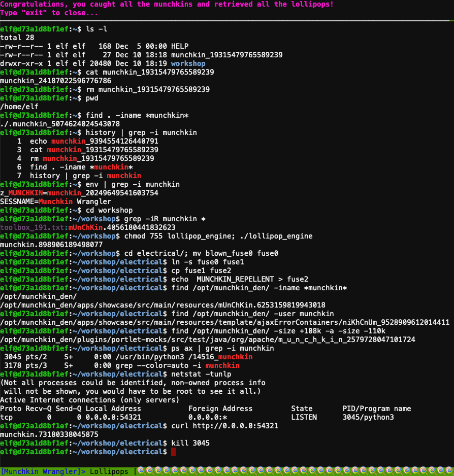Image resolution: width=454 pixels, height=476 pixels.
Task: Click the HELP file name in listing
Action: 180,46
